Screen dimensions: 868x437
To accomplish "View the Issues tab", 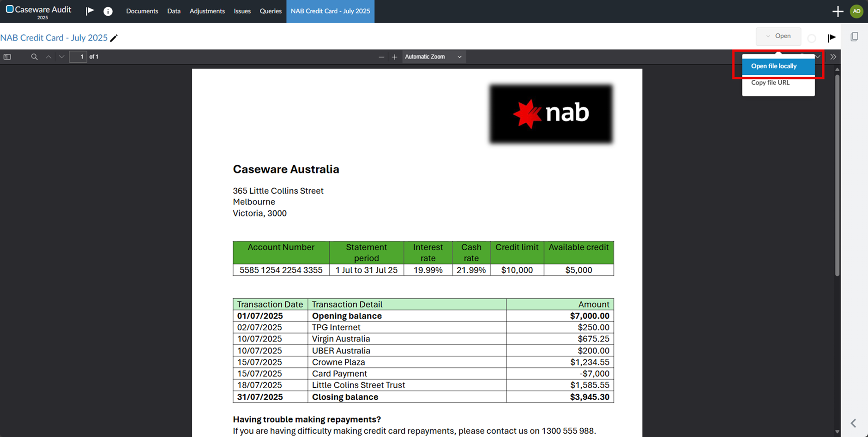I will tap(242, 11).
